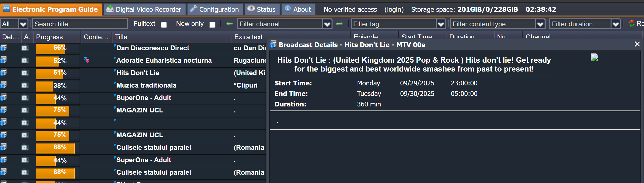Click content type icon for Adoratie Euharistica

point(86,60)
